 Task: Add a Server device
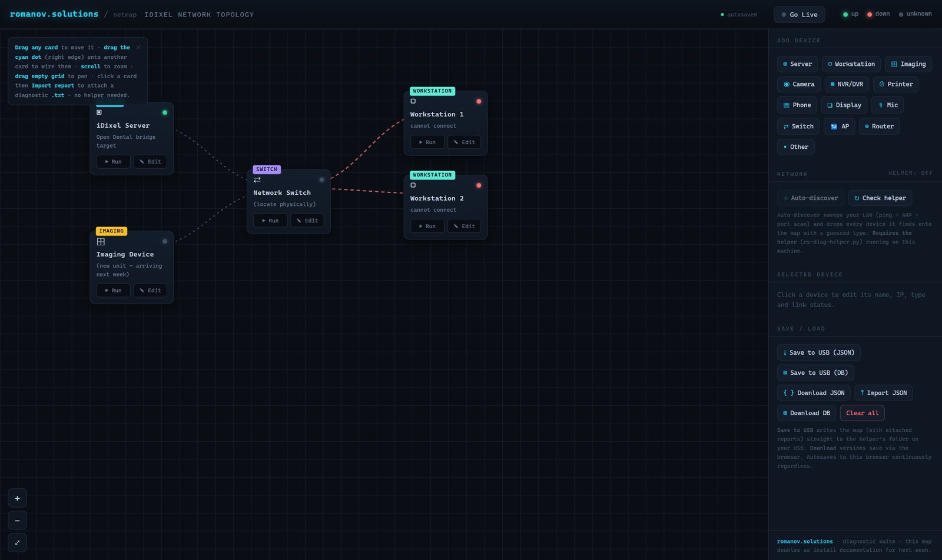797,64
